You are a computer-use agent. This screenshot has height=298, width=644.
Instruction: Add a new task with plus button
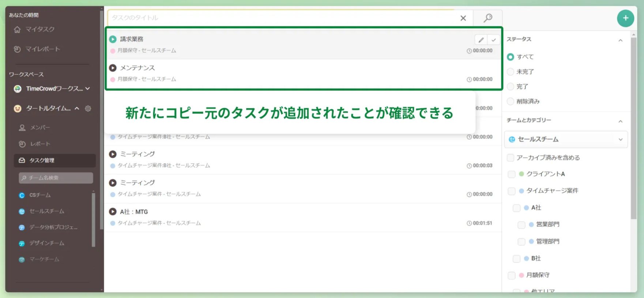click(625, 18)
